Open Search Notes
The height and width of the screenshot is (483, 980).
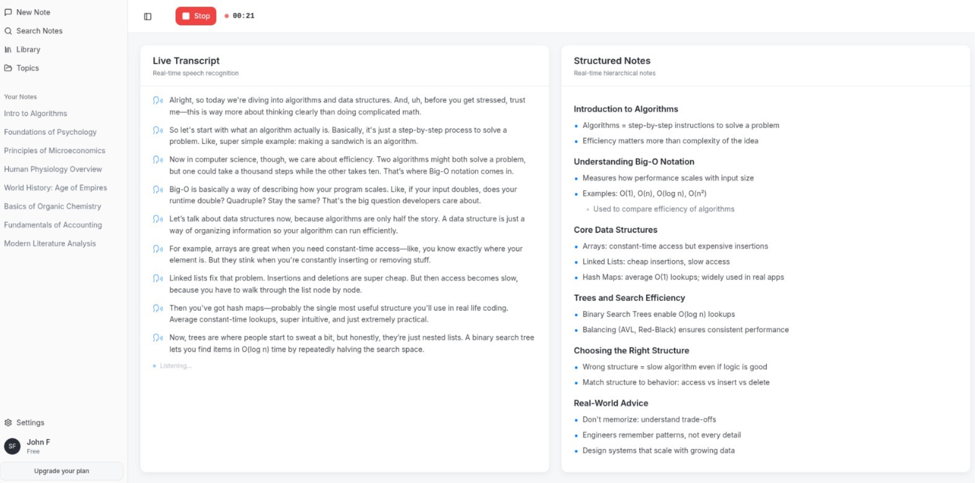point(39,31)
